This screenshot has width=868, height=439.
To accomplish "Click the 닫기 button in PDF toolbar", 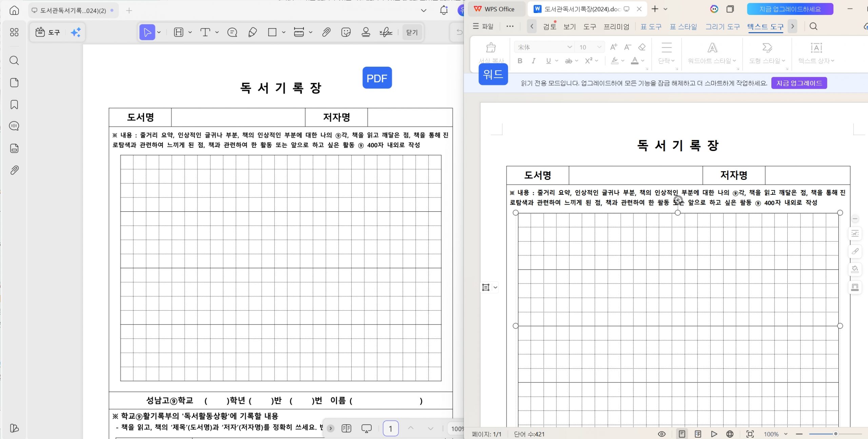I will (x=412, y=32).
